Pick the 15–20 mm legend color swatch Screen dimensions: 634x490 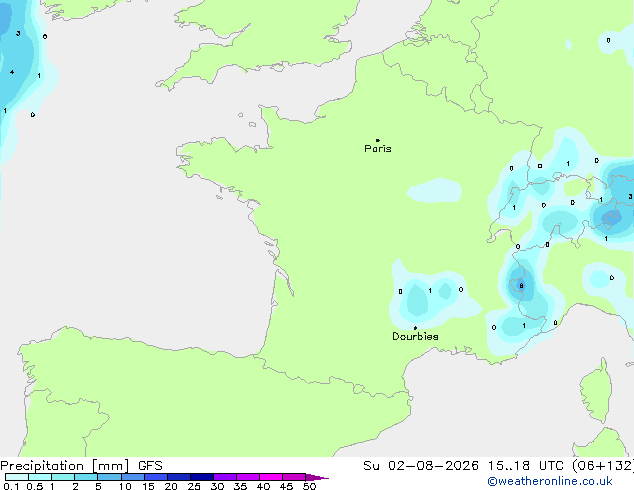click(155, 477)
